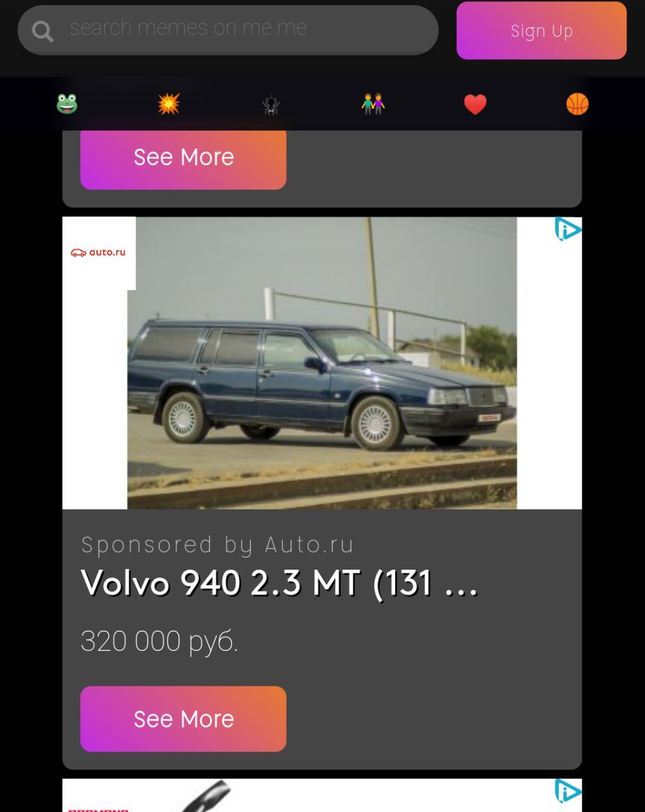The height and width of the screenshot is (812, 645).
Task: Open the red heart emoji category
Action: (x=475, y=104)
